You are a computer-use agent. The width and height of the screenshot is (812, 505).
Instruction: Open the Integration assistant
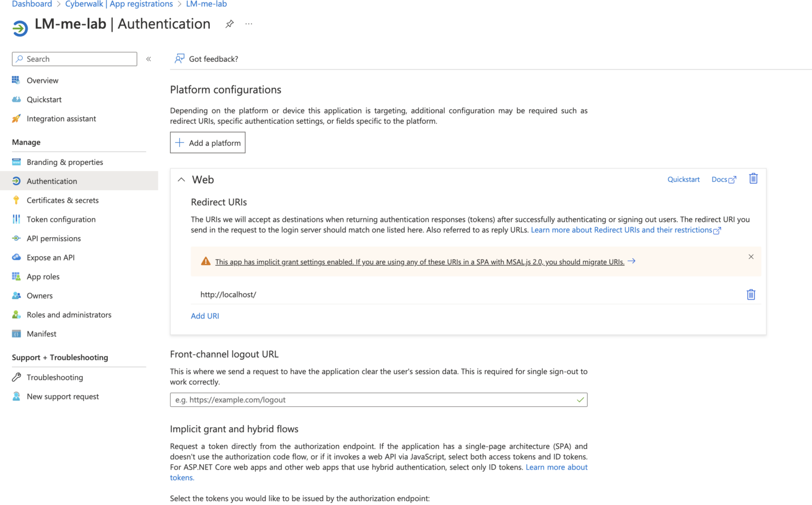point(61,118)
